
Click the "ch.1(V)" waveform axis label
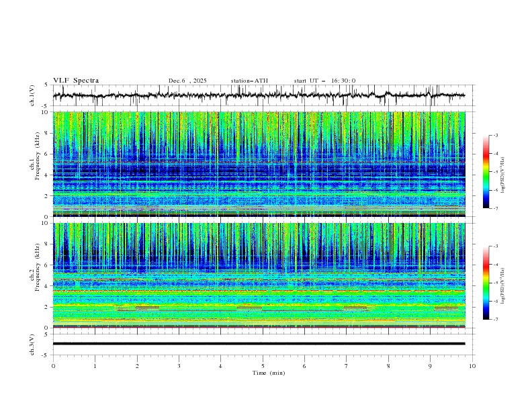pos(32,95)
